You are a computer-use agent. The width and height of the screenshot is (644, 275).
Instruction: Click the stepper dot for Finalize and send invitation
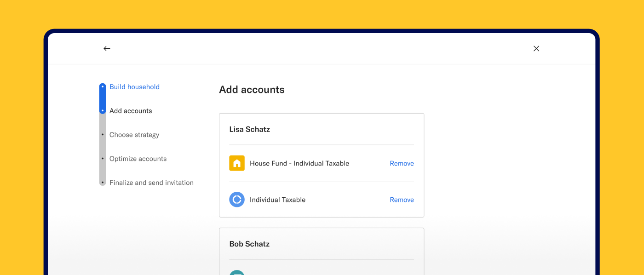(103, 182)
